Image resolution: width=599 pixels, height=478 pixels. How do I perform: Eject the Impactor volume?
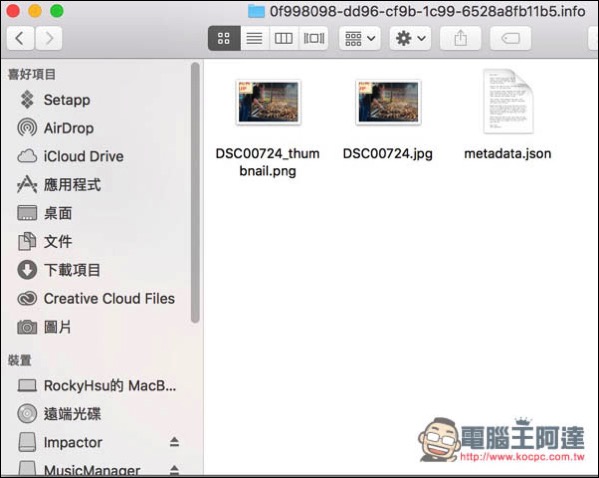(x=174, y=442)
